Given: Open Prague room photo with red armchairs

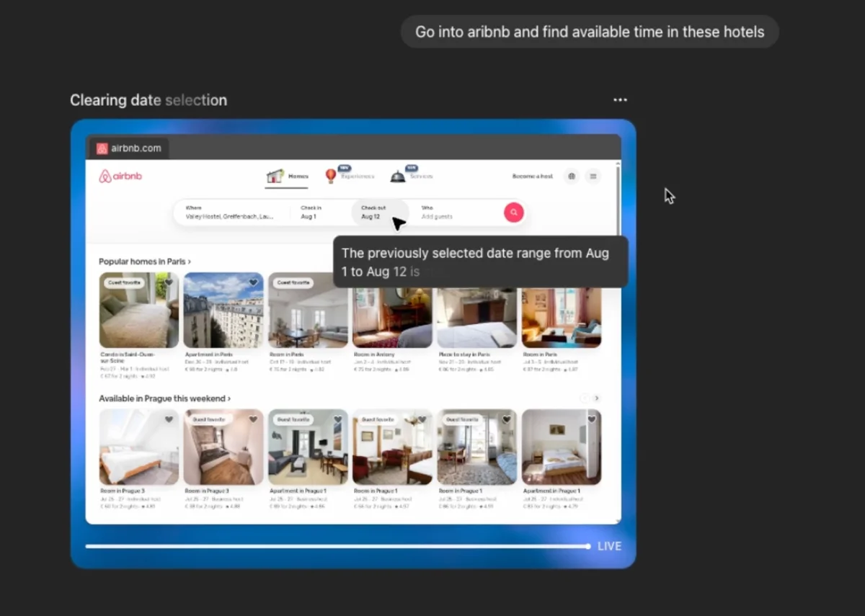Looking at the screenshot, I should click(392, 447).
